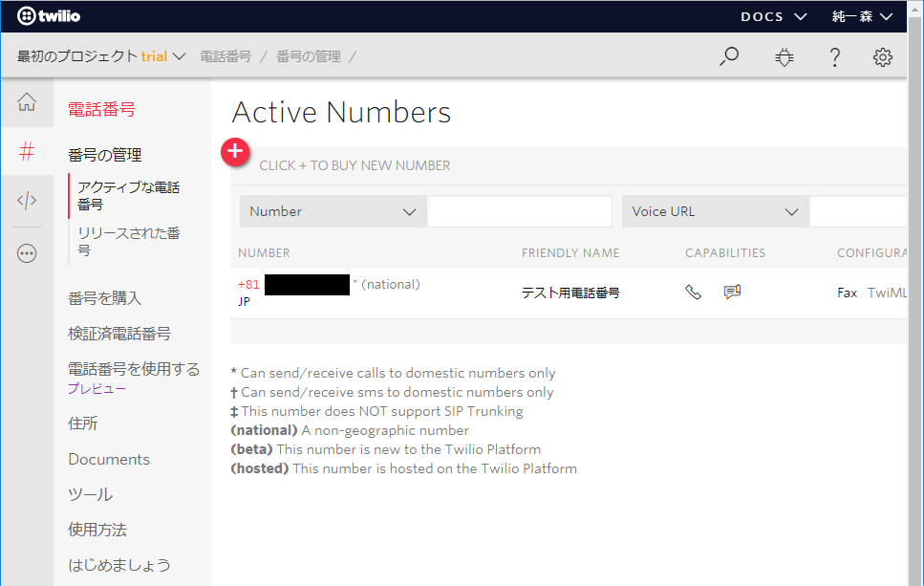Click the テスト用電話番号 friendly name
The width and height of the screenshot is (924, 586).
point(570,293)
